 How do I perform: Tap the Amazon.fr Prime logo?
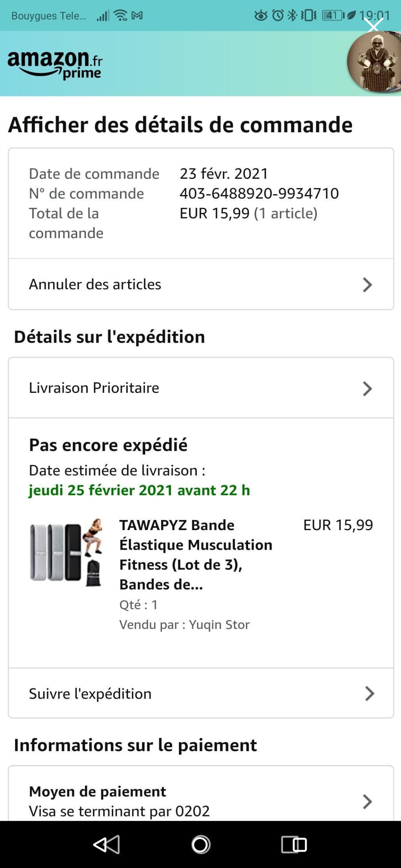click(55, 65)
